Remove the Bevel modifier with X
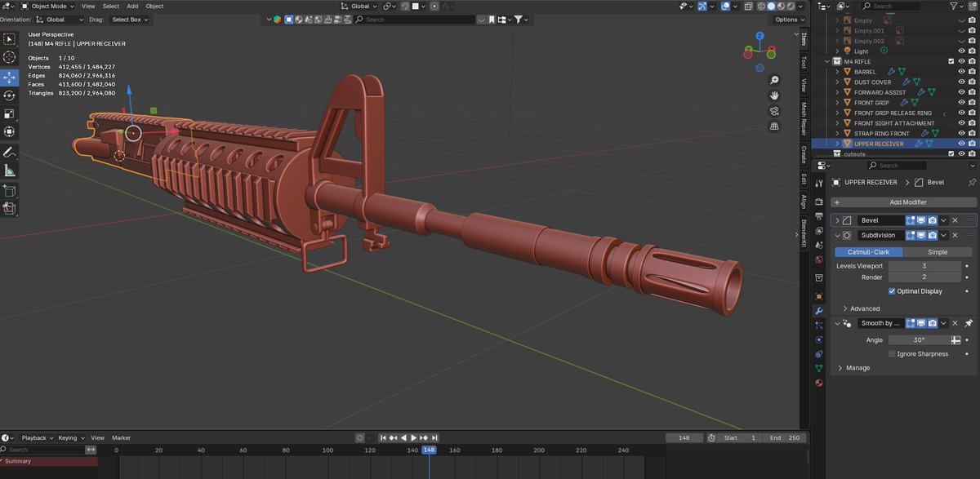Image resolution: width=980 pixels, height=479 pixels. (955, 220)
